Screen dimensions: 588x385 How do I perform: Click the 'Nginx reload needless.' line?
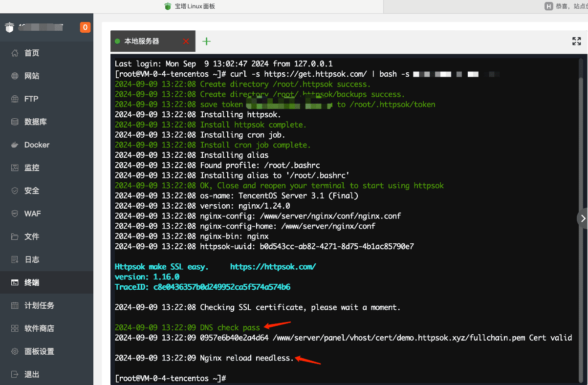pos(204,358)
